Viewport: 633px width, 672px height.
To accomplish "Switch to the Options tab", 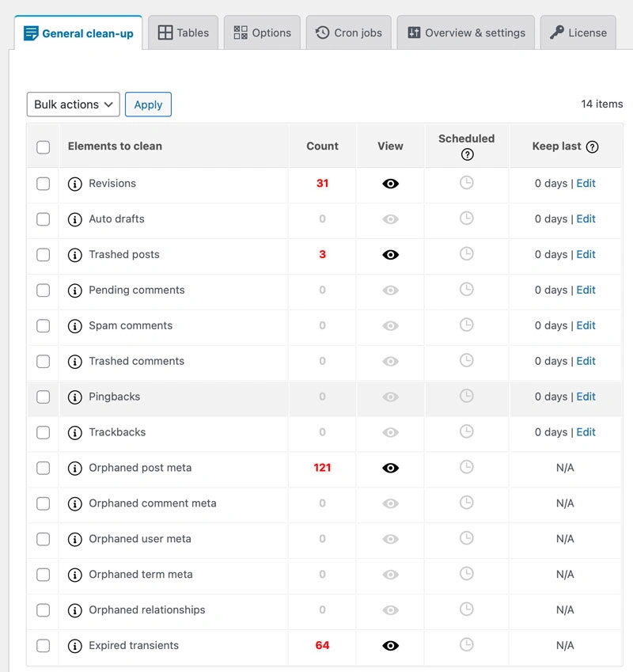I will (x=262, y=32).
